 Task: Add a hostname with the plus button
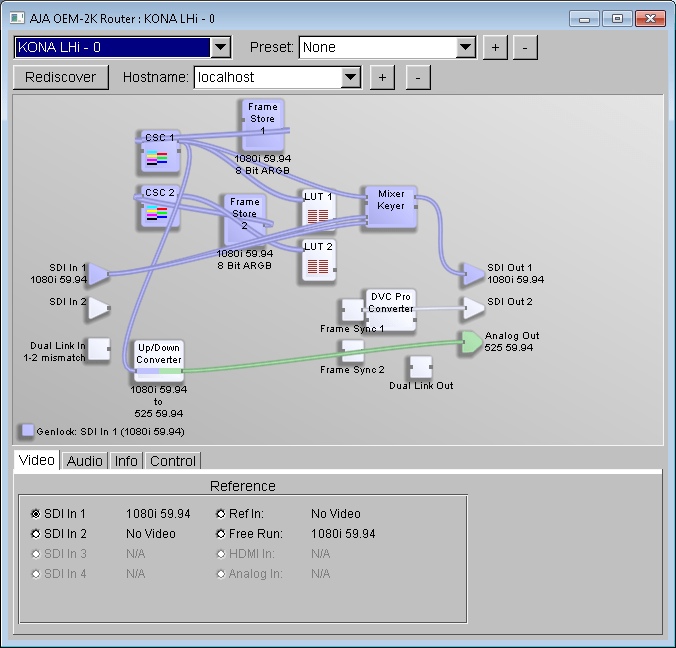(x=382, y=78)
